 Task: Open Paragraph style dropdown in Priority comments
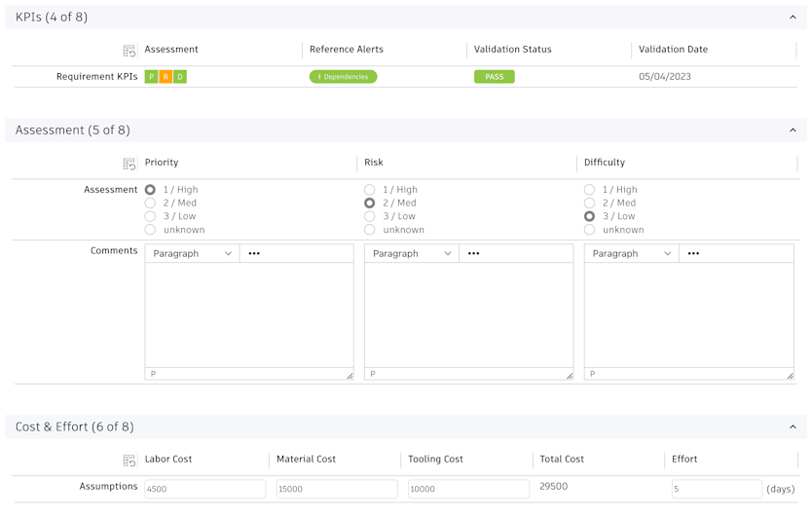pos(193,254)
